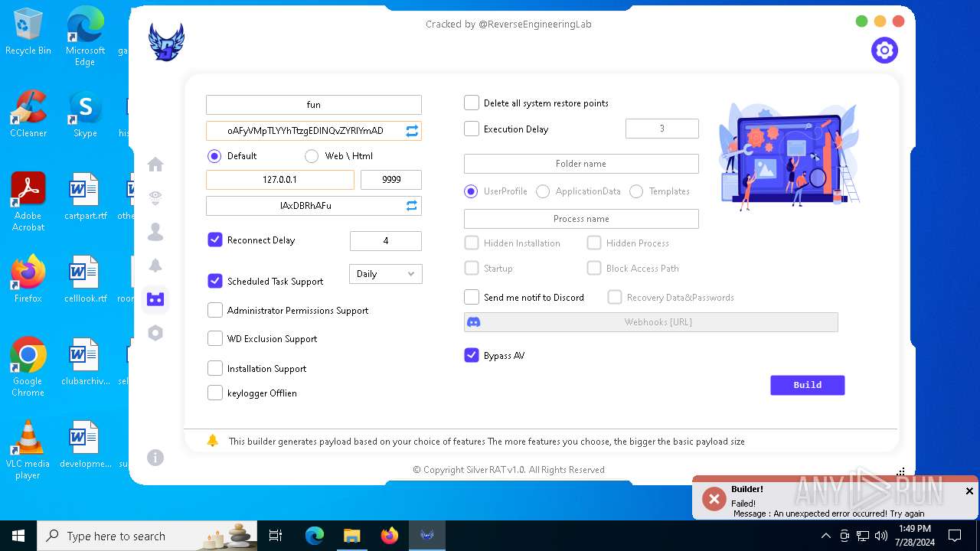Open Adobe Acrobat desktop shortcut

click(28, 202)
